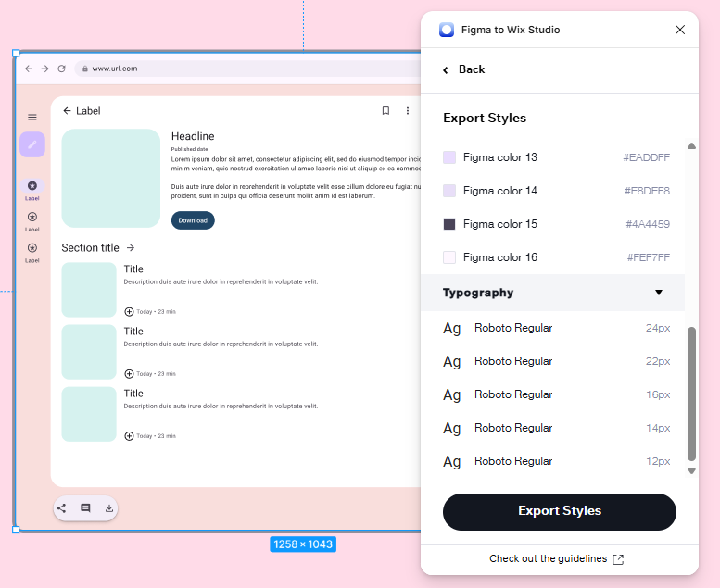Click the scrollbar down arrow in styles list
The height and width of the screenshot is (588, 720).
[691, 470]
